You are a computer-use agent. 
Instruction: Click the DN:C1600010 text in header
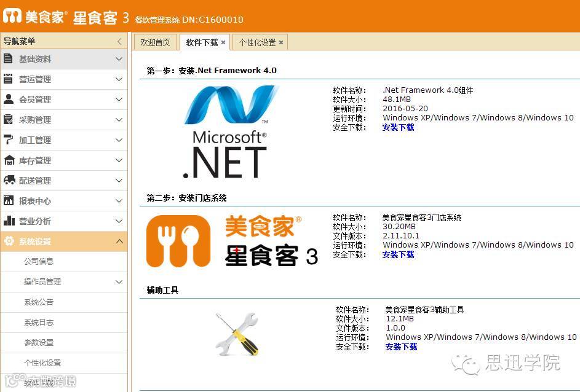[x=213, y=20]
